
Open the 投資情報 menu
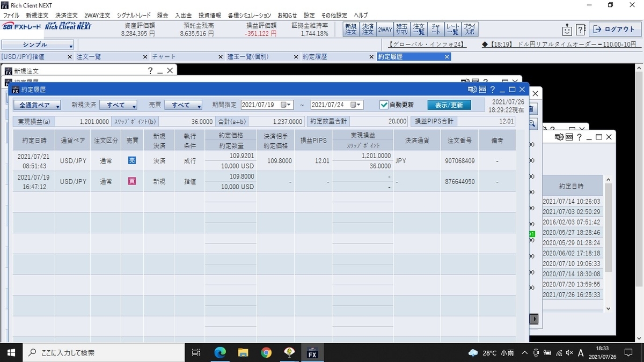click(x=209, y=16)
